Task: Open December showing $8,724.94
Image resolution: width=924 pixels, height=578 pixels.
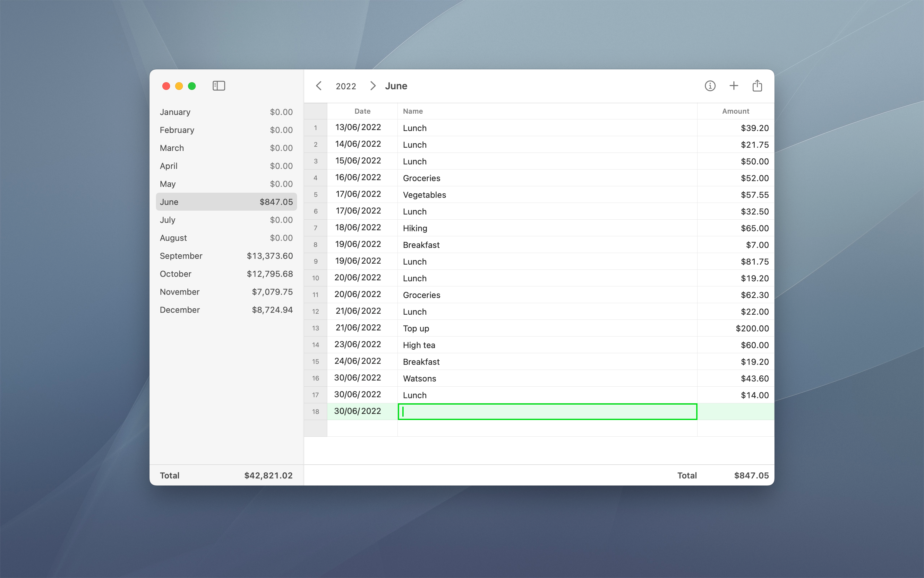Action: [x=227, y=310]
